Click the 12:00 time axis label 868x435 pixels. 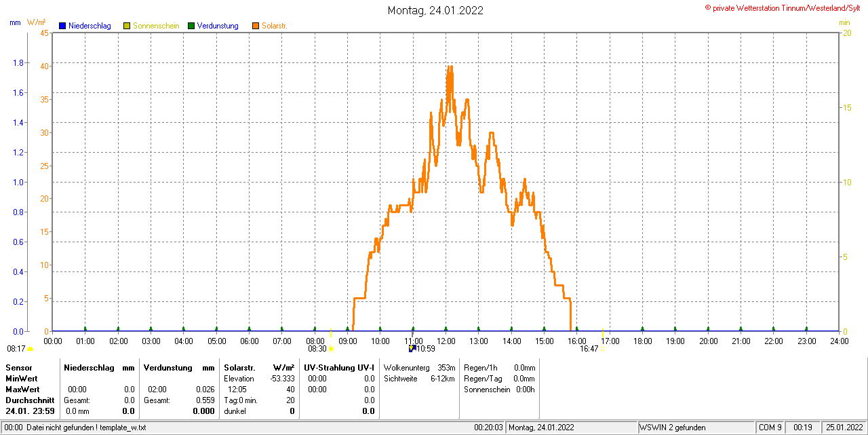[446, 341]
